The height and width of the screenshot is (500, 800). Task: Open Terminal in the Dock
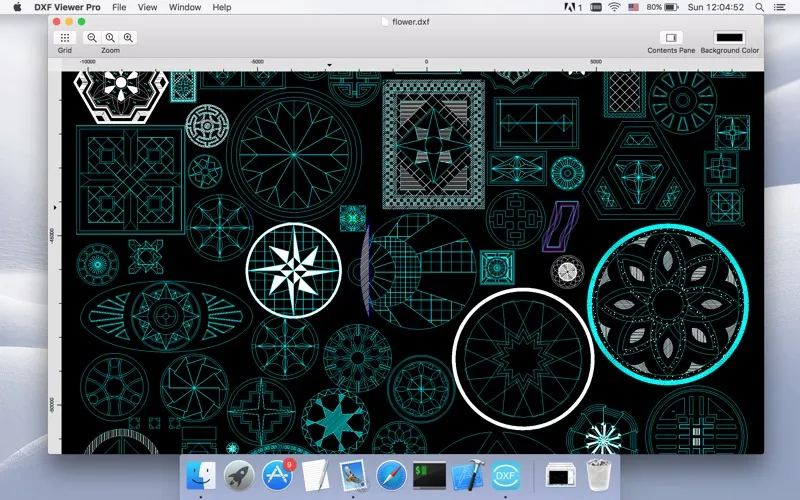click(x=430, y=475)
